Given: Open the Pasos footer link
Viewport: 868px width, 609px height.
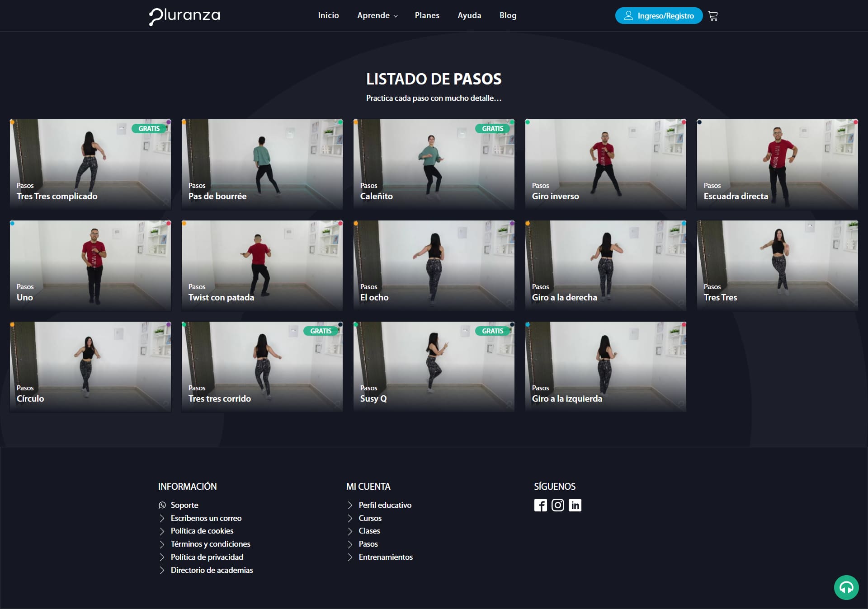Looking at the screenshot, I should click(368, 544).
